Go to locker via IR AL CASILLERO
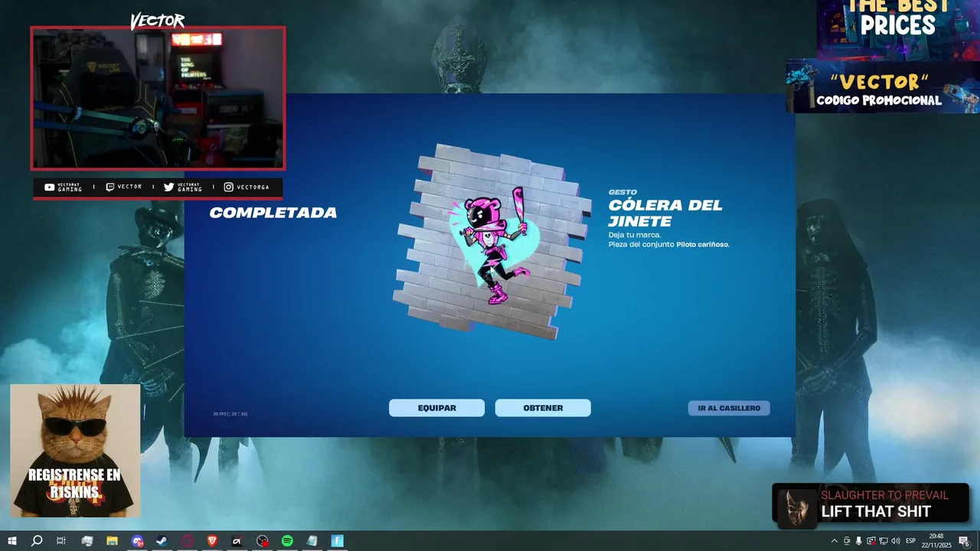Viewport: 980px width, 551px height. (x=729, y=408)
